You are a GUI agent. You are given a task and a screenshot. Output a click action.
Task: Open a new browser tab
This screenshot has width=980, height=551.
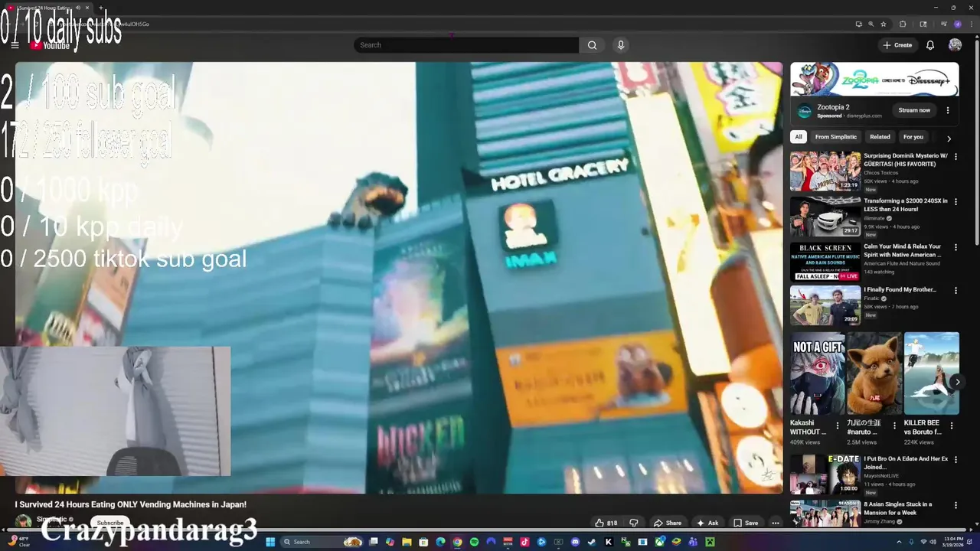tap(100, 8)
